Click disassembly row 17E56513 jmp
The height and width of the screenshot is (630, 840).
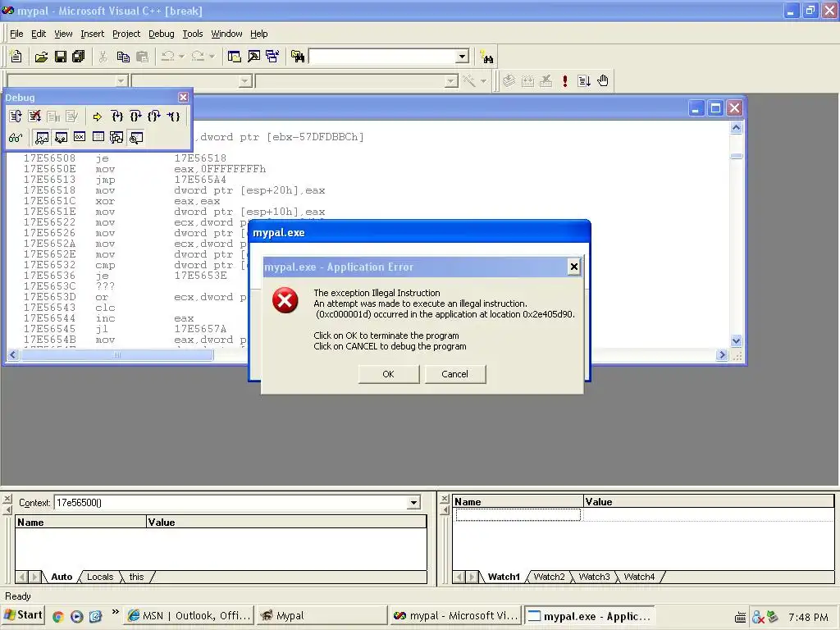(x=125, y=180)
